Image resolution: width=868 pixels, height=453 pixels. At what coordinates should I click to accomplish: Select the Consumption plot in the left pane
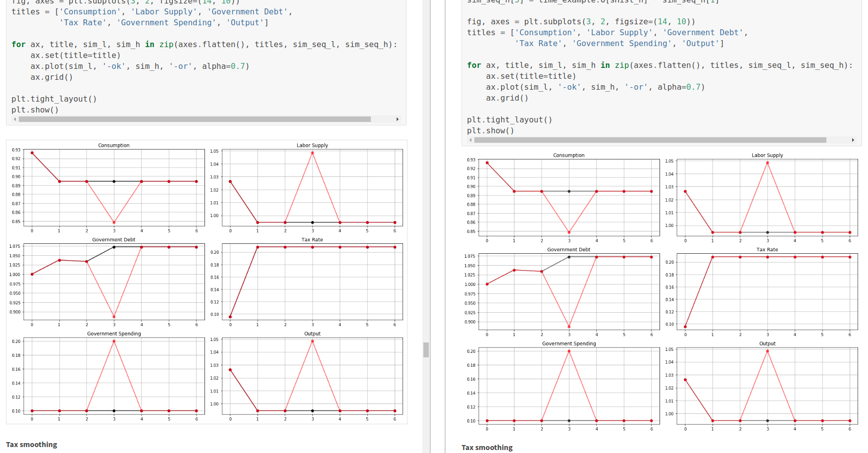click(114, 187)
